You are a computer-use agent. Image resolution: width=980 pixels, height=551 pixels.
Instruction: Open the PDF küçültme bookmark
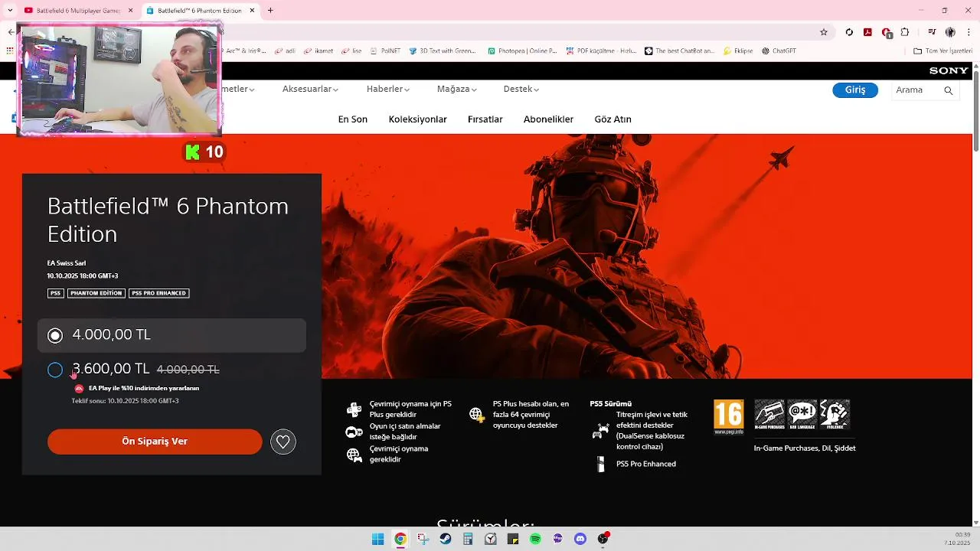coord(602,51)
